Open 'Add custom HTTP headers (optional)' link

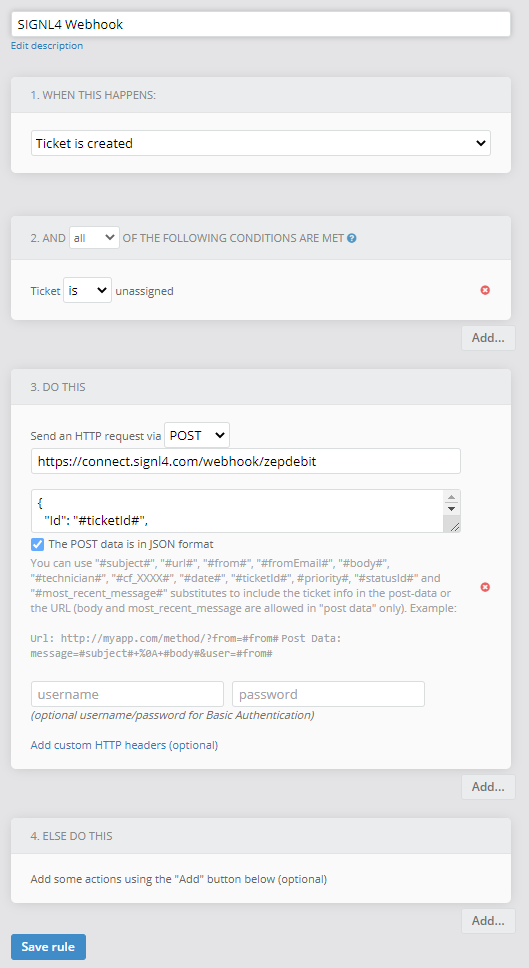[x=124, y=745]
